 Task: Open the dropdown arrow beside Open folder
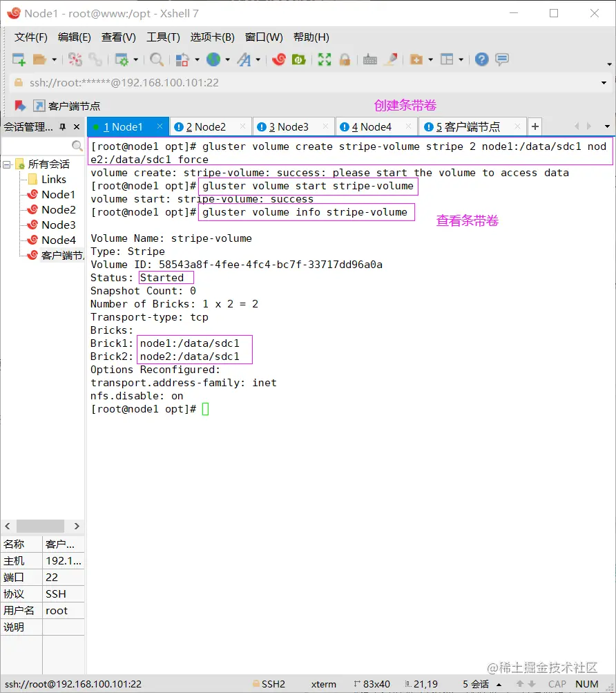(x=55, y=59)
